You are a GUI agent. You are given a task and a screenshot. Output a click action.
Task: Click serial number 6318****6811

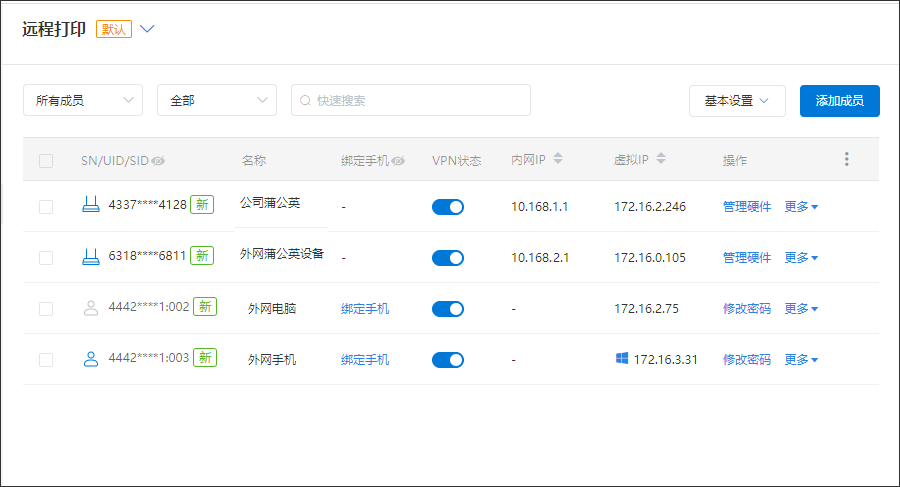click(x=148, y=256)
